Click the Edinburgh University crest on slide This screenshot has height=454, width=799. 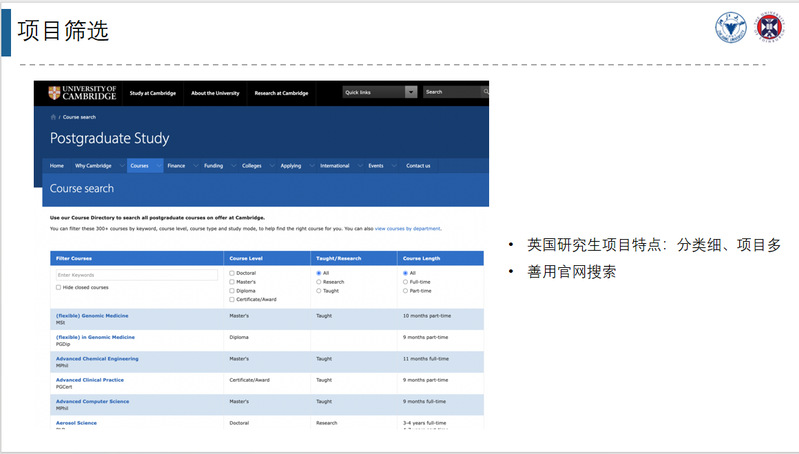[x=770, y=27]
